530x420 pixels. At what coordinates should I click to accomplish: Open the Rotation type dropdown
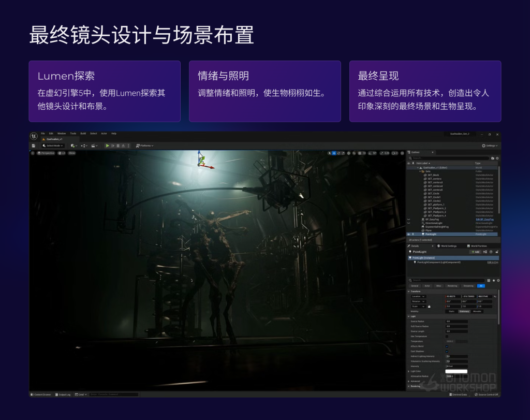(418, 301)
